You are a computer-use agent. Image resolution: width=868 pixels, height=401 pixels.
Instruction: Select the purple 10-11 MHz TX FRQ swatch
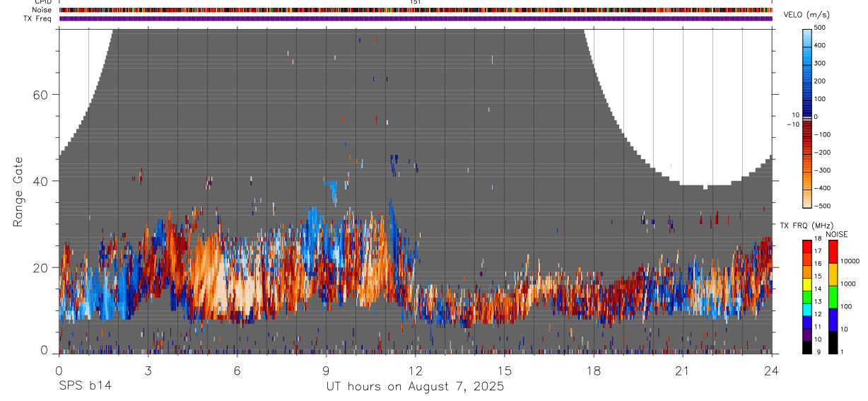(x=807, y=335)
